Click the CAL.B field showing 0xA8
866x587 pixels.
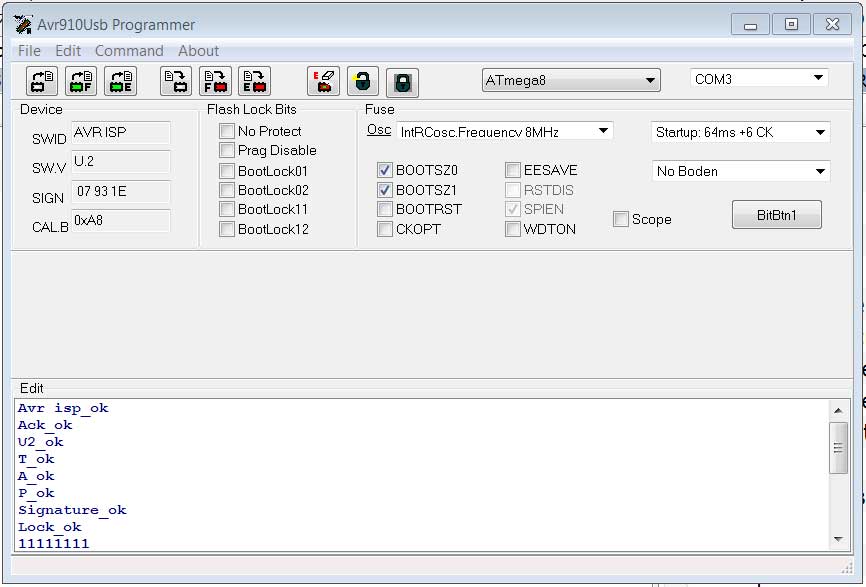coord(121,221)
